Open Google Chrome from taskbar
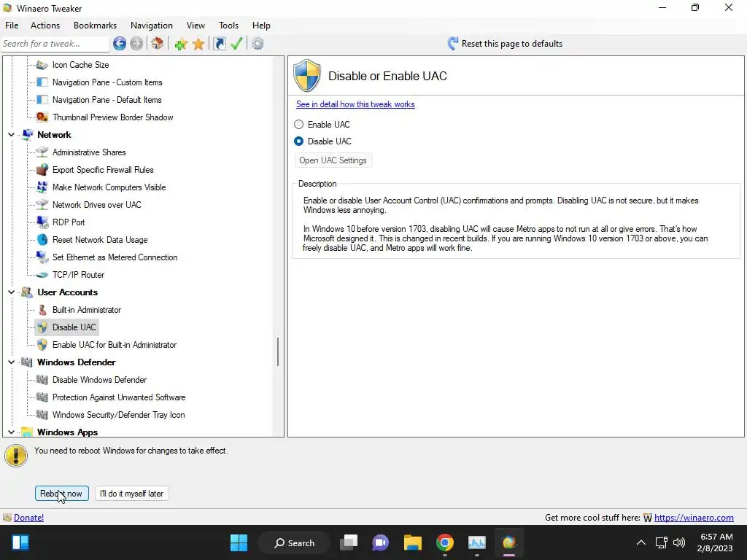Viewport: 747px width, 560px height. coord(444,542)
